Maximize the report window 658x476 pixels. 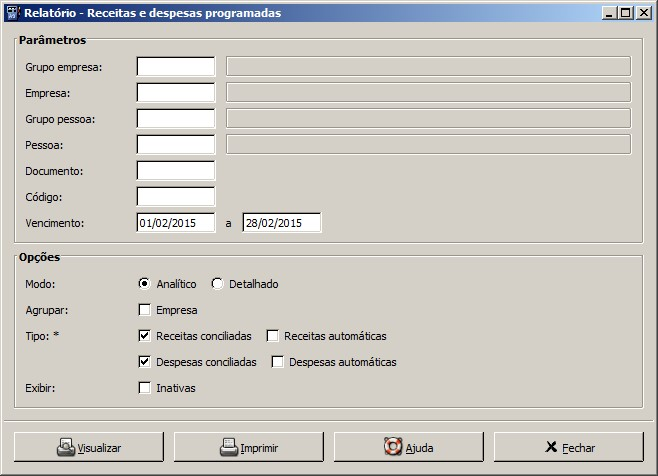(x=625, y=13)
